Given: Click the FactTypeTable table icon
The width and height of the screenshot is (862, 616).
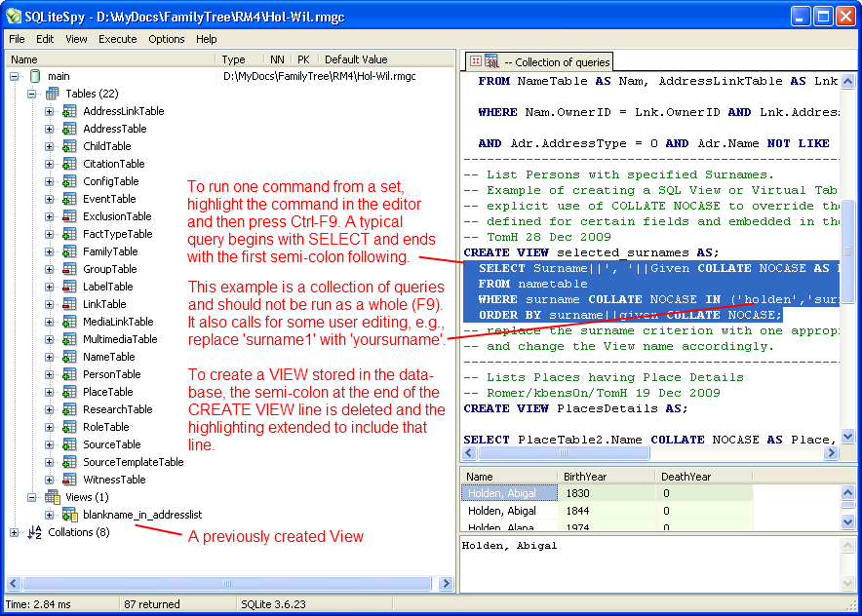Looking at the screenshot, I should tap(69, 234).
